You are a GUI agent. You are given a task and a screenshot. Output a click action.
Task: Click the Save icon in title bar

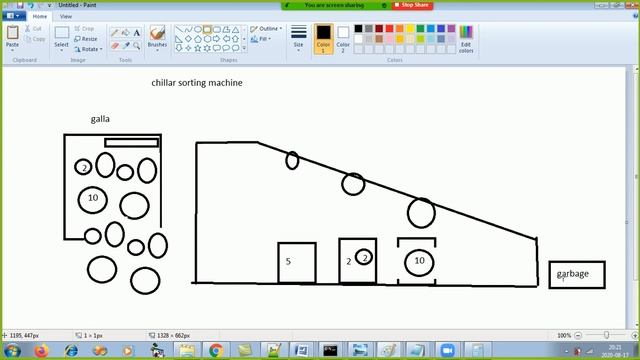click(x=20, y=5)
